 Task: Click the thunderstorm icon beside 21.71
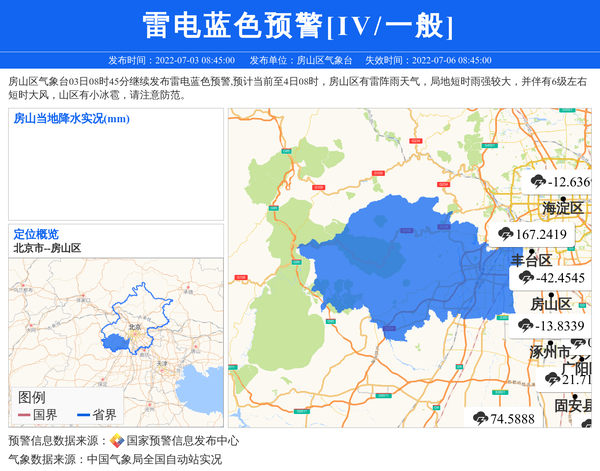551,379
